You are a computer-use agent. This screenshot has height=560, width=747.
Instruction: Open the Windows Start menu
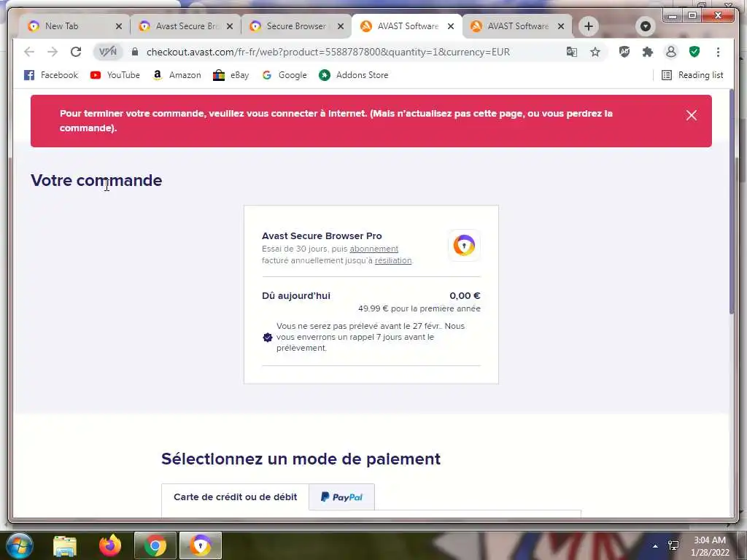coord(20,545)
